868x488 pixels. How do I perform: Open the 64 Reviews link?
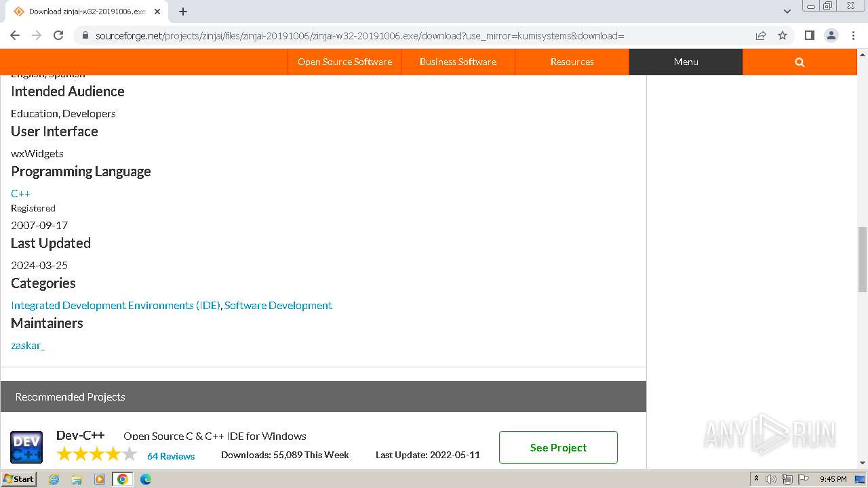coord(171,456)
